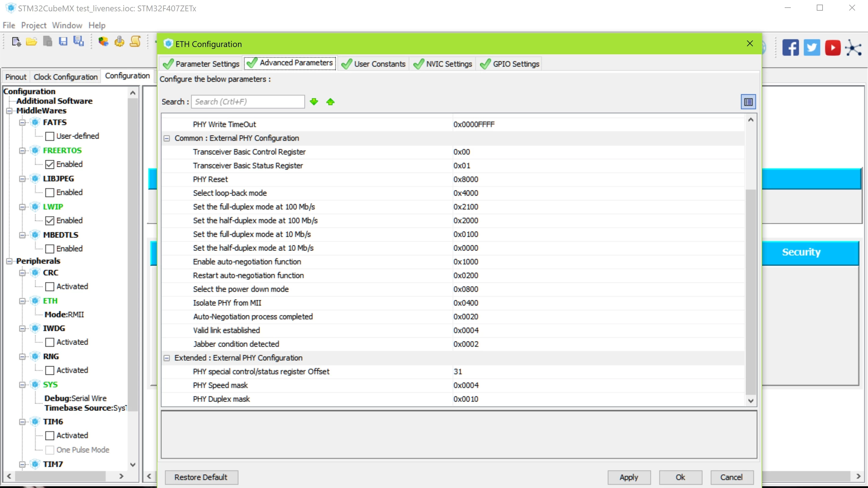Screen dimensions: 868x488
Task: Click the Save Project As icon
Action: click(x=79, y=42)
